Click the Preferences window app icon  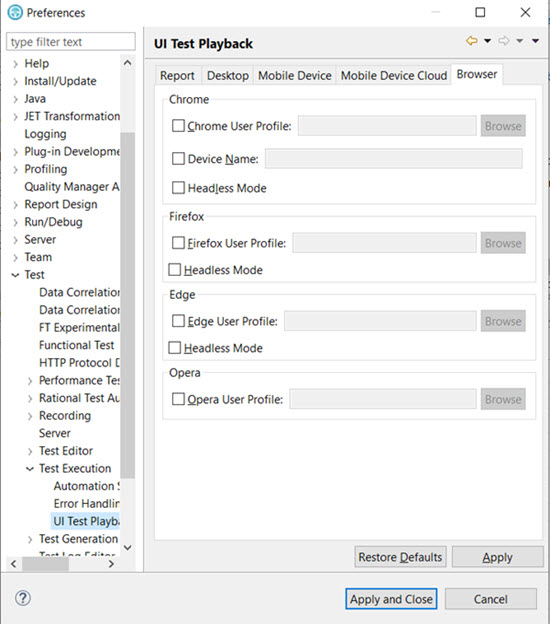pos(15,12)
